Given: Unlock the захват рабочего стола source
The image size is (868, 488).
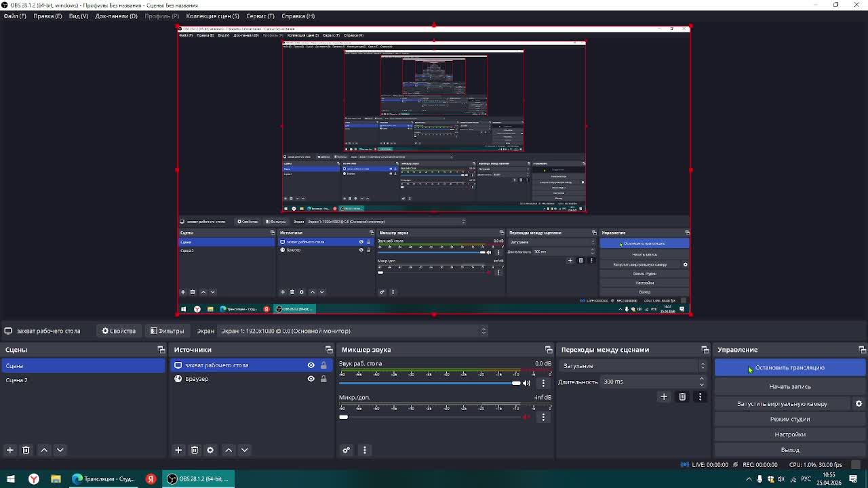Looking at the screenshot, I should click(x=323, y=365).
